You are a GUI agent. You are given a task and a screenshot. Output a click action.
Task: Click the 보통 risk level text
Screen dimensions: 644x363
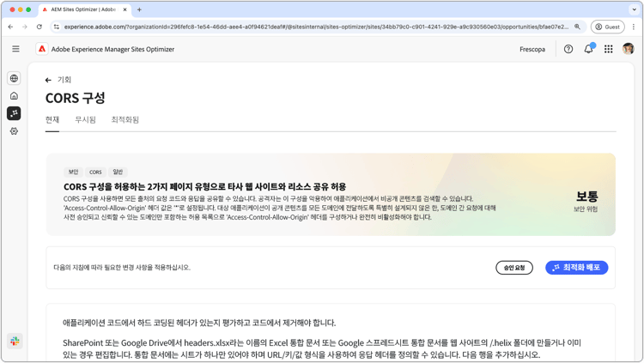(x=586, y=197)
